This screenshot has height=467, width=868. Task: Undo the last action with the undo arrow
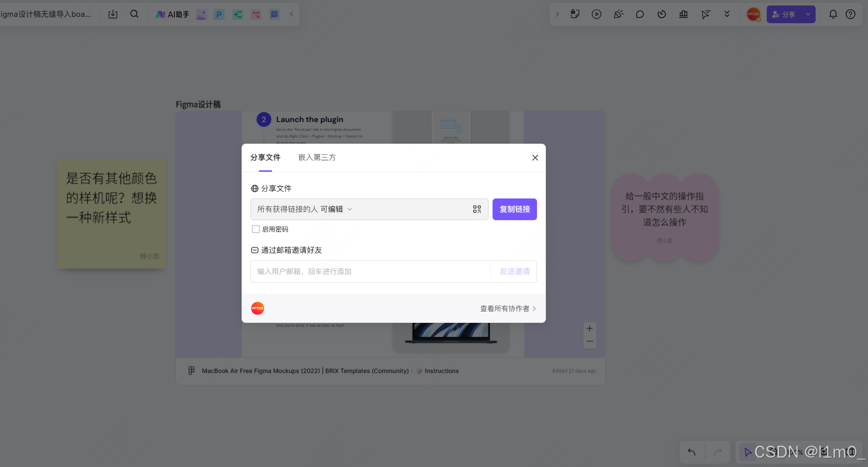click(692, 452)
